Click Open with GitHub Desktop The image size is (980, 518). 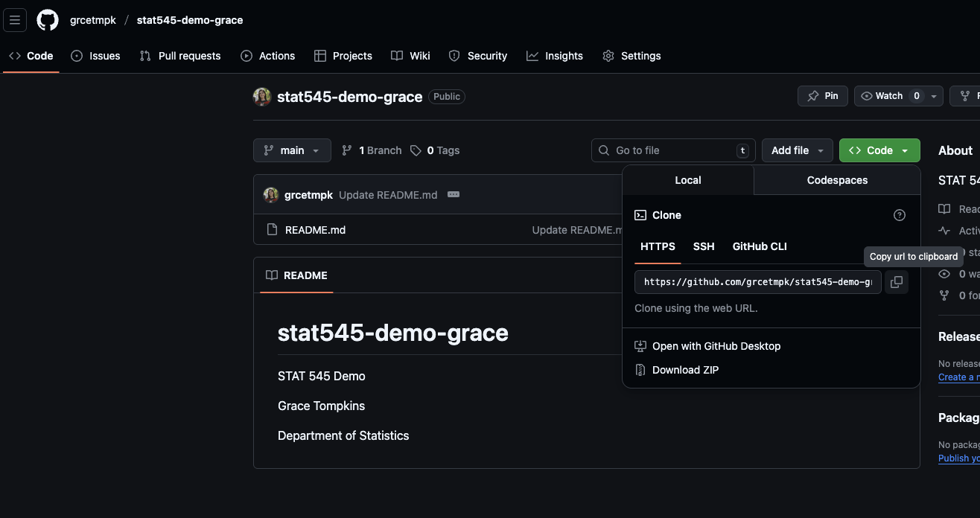[716, 346]
